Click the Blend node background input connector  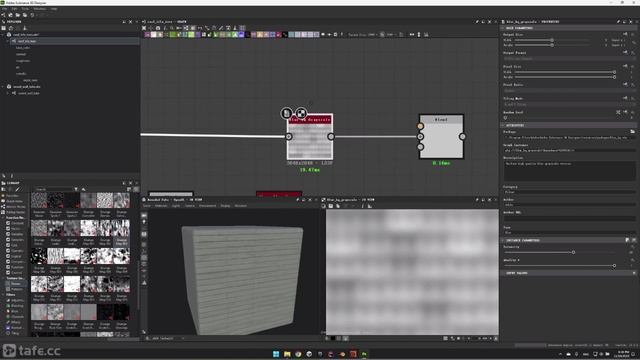click(x=420, y=136)
